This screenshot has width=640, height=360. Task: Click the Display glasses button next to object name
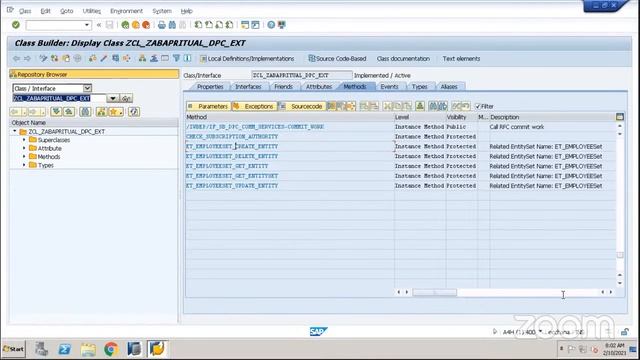pyautogui.click(x=126, y=98)
